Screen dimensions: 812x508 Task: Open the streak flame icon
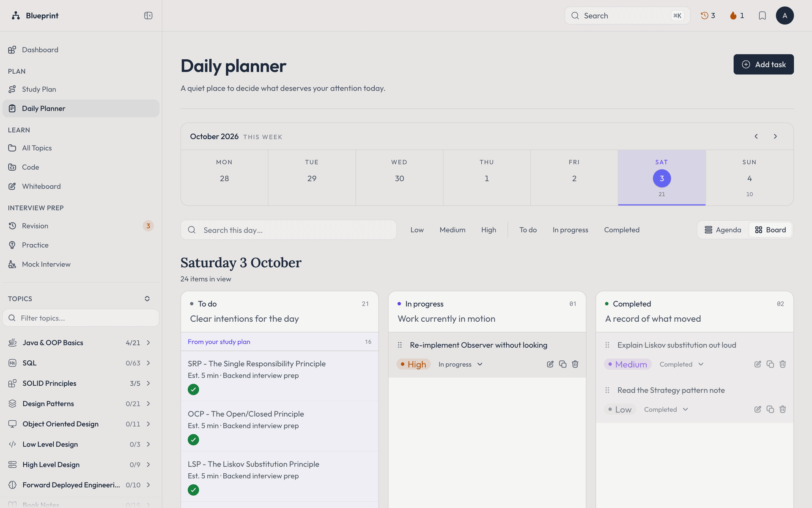pyautogui.click(x=737, y=16)
